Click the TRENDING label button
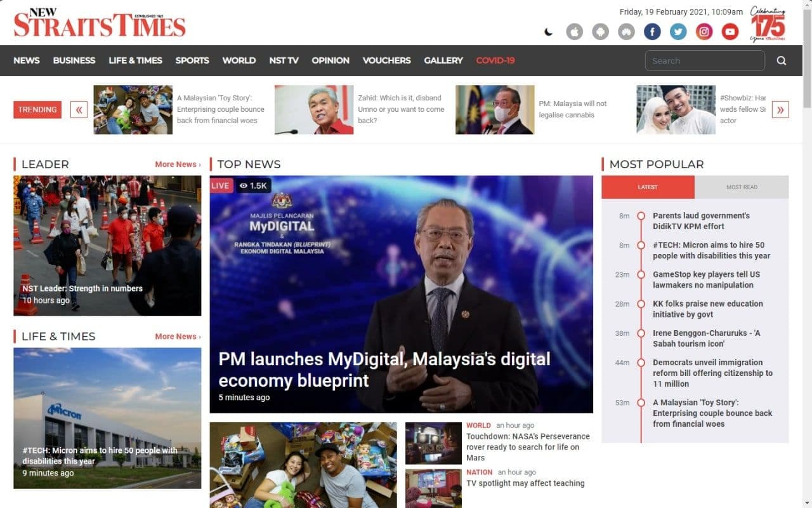 coord(37,109)
